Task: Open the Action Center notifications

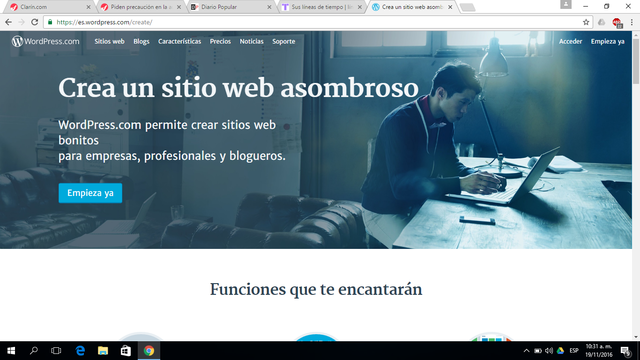Action: [x=626, y=351]
